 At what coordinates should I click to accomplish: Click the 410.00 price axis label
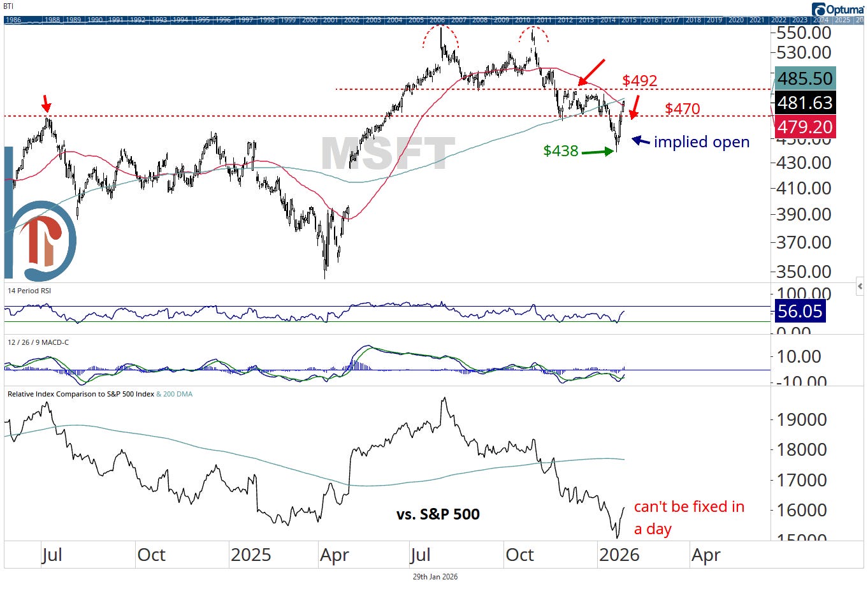click(x=804, y=188)
